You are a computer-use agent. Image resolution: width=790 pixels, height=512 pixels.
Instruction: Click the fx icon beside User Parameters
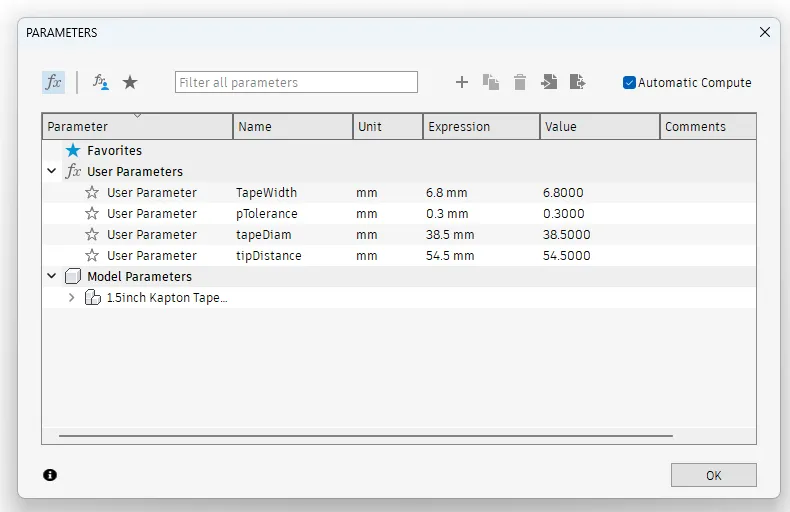point(73,171)
